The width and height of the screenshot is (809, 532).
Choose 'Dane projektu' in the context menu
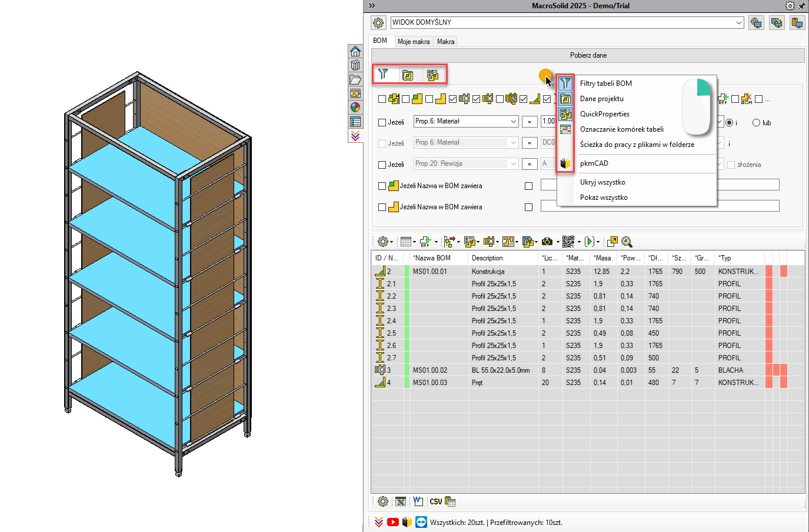[x=601, y=99]
